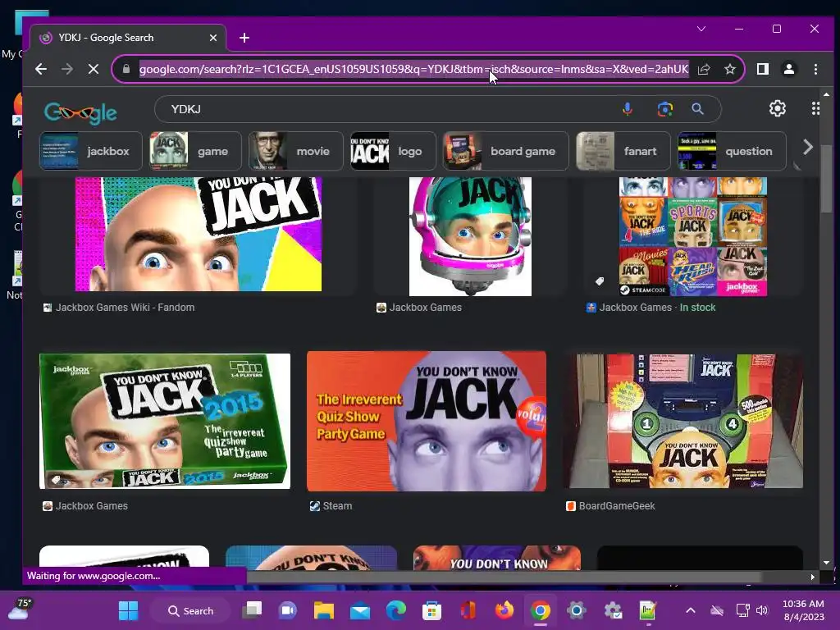Click BoardGameGeek source link
The width and height of the screenshot is (840, 630).
pos(610,505)
